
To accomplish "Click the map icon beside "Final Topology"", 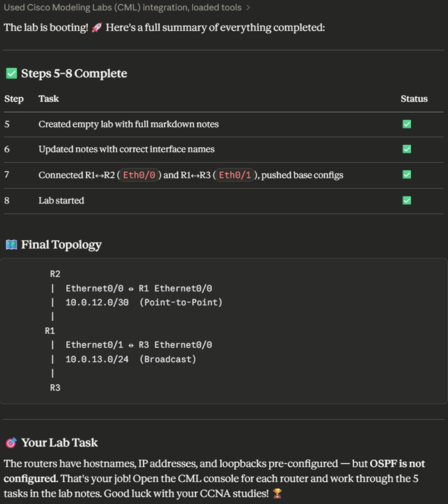I will pyautogui.click(x=11, y=245).
